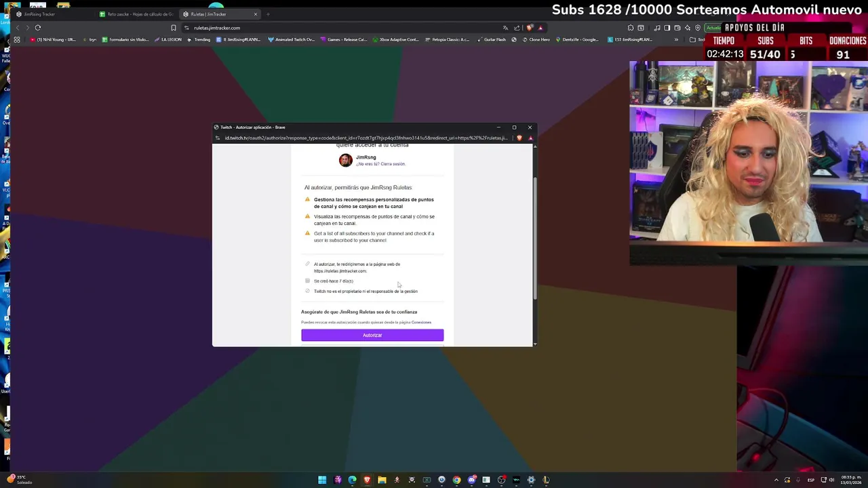Open Discord from the taskbar
Image resolution: width=868 pixels, height=488 pixels.
pyautogui.click(x=471, y=480)
